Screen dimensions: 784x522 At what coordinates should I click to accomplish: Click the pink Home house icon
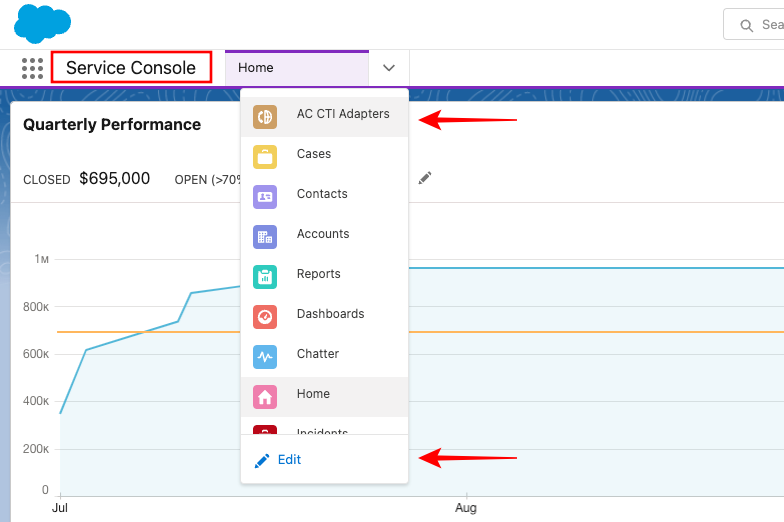tap(265, 397)
